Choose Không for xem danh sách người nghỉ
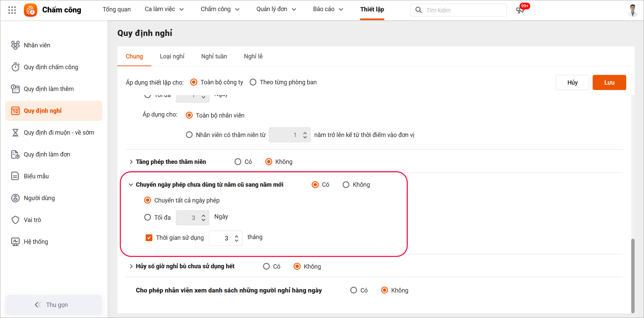This screenshot has height=318, width=644. coord(385,290)
